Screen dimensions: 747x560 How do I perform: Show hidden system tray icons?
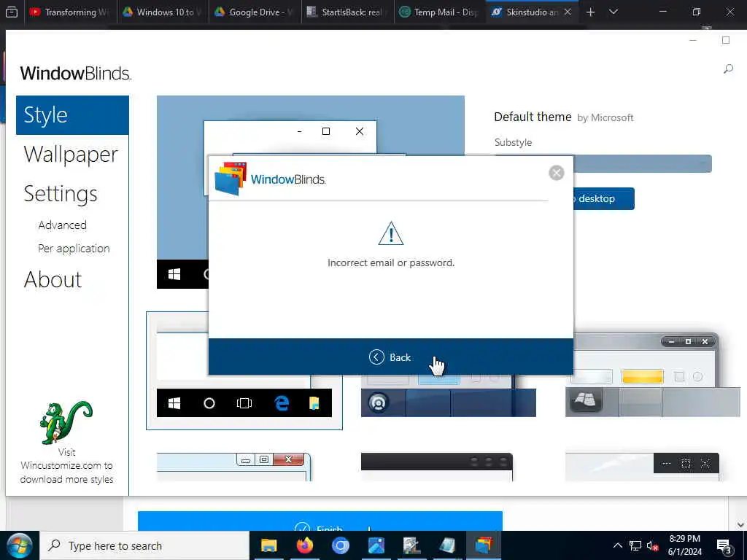tap(617, 545)
